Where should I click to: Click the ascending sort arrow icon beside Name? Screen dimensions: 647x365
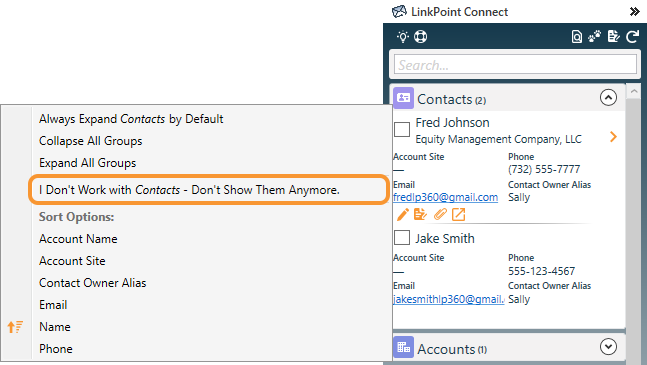[x=15, y=327]
